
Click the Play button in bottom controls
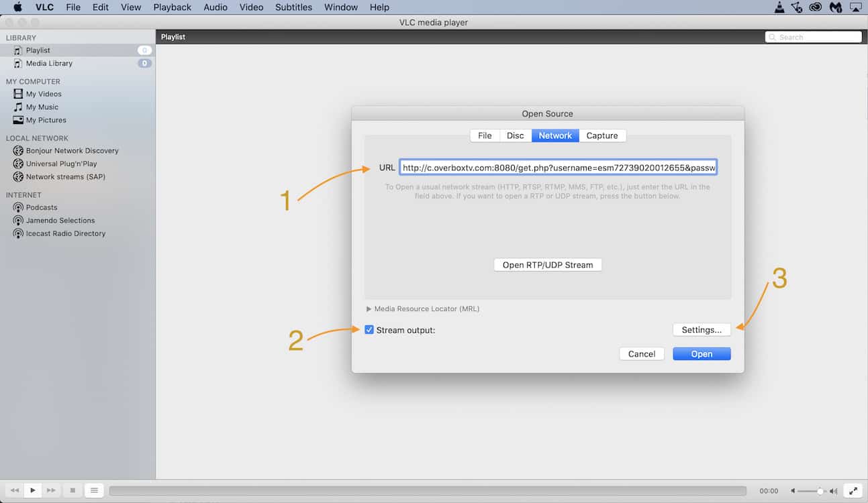pyautogui.click(x=32, y=490)
